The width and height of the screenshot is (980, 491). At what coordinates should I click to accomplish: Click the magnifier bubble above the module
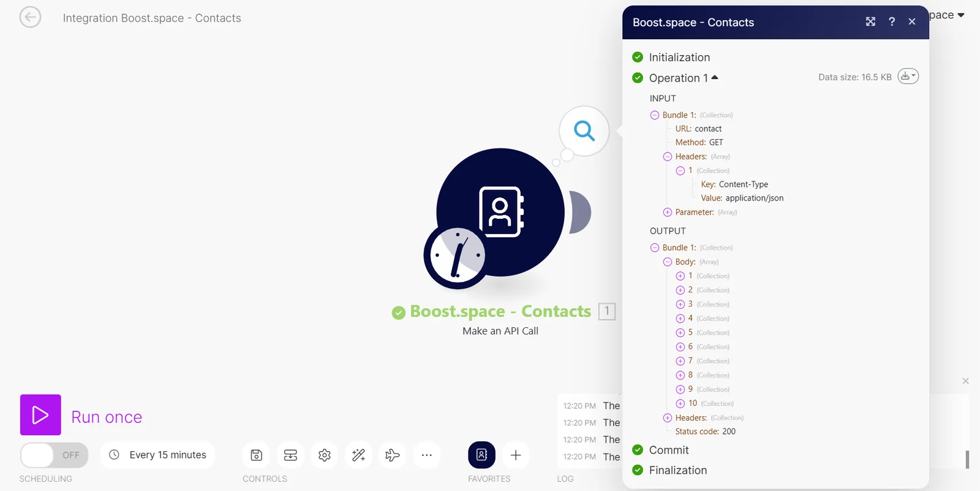click(x=584, y=131)
